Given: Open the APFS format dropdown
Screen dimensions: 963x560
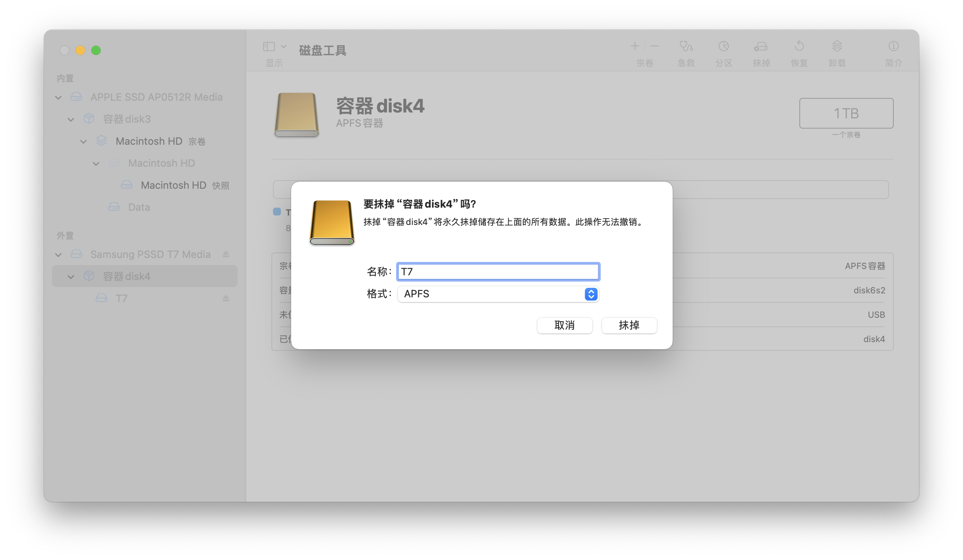Looking at the screenshot, I should tap(590, 294).
